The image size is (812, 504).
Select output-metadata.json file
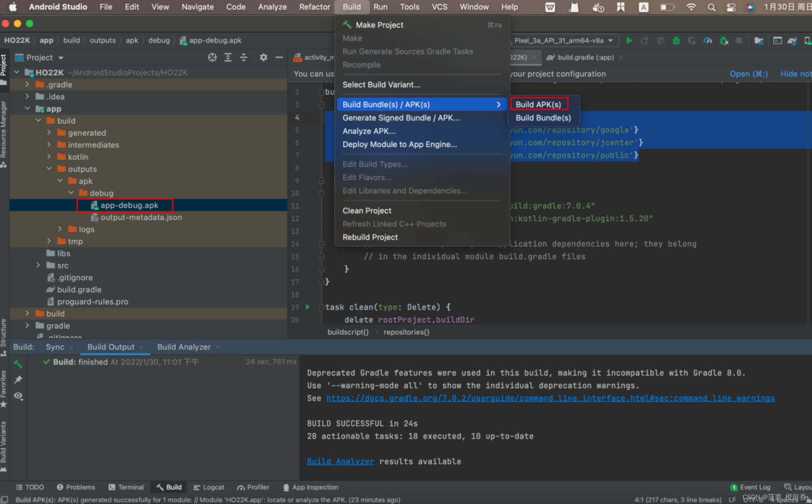137,217
